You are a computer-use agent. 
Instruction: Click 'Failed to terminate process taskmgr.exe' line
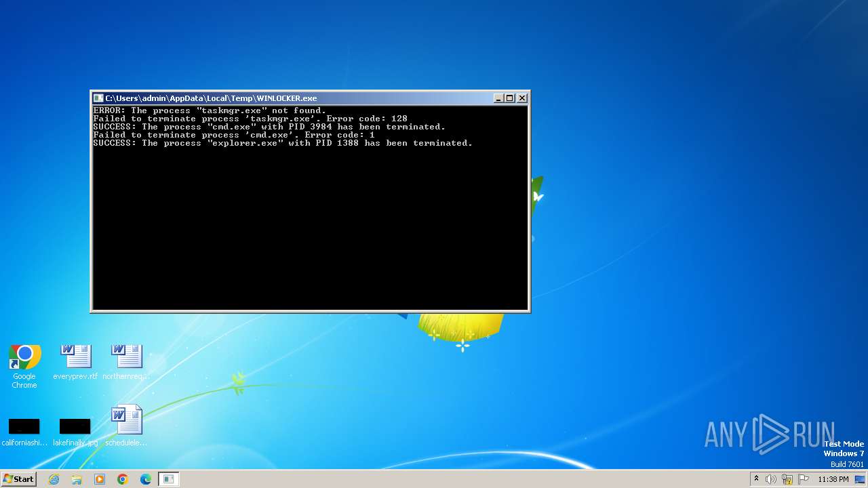[x=250, y=119]
